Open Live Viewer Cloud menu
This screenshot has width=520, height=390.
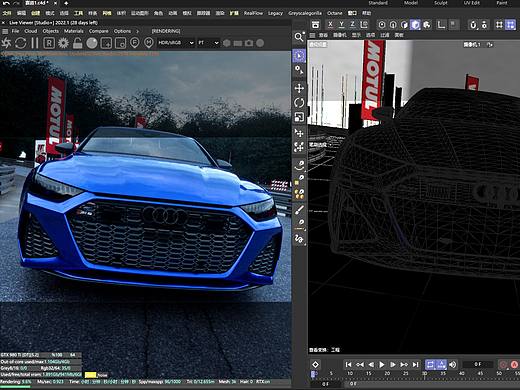tap(31, 31)
